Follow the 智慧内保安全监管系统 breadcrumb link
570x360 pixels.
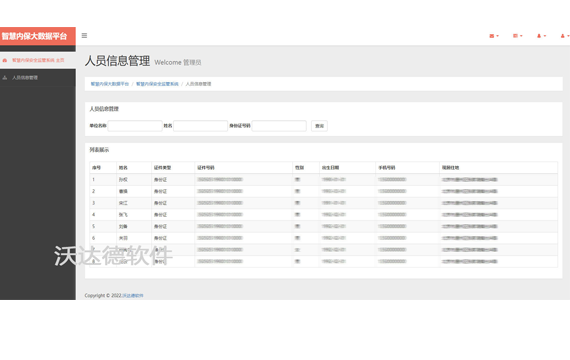point(157,84)
